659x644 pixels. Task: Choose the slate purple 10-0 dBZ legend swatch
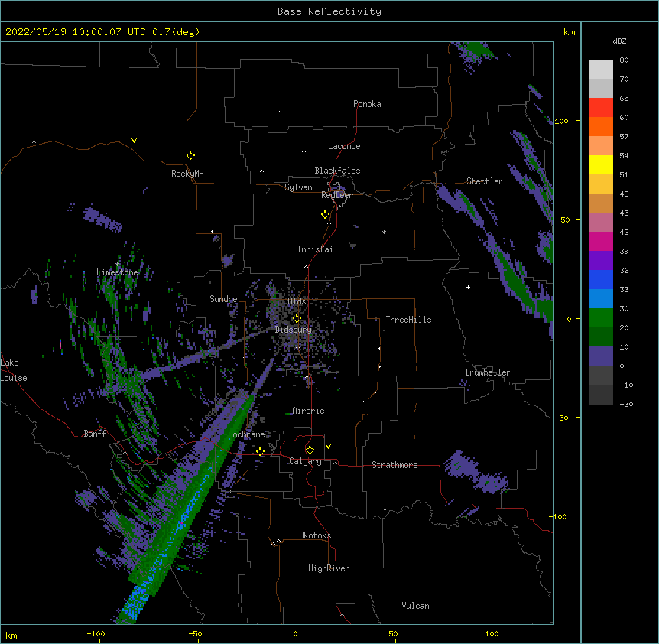click(601, 356)
